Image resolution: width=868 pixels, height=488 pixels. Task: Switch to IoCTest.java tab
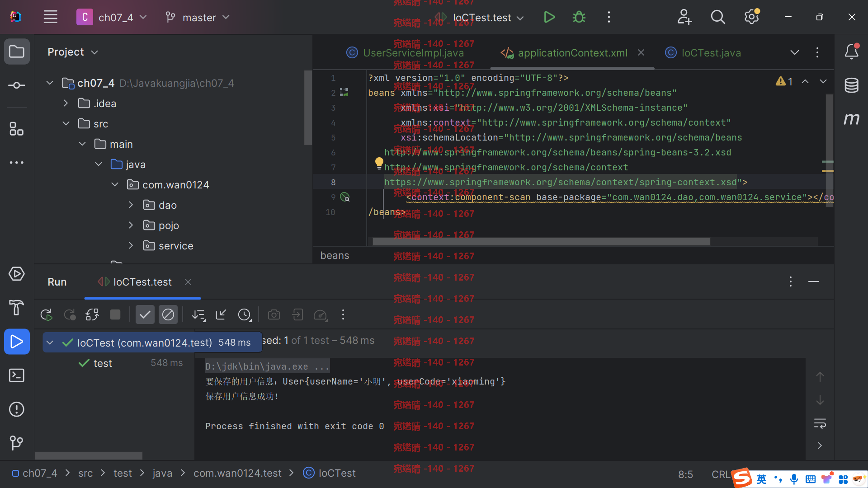click(x=703, y=53)
